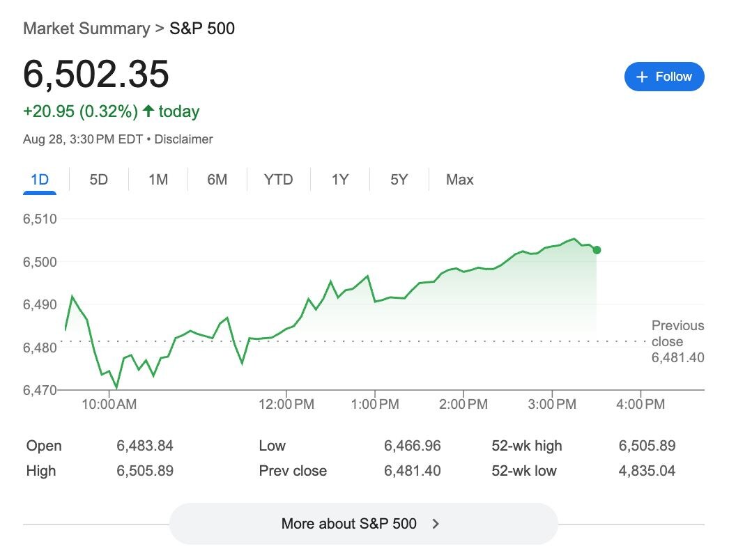Click the Previous close label on chart

coord(677,334)
